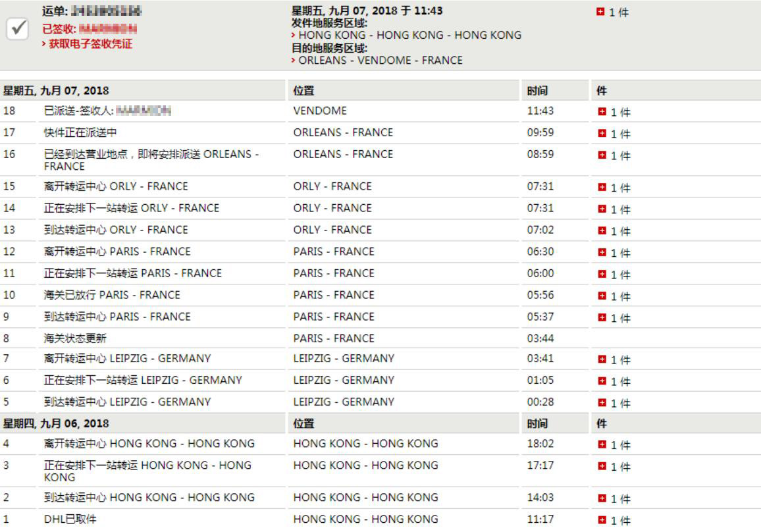Screen dimensions: 761x532
Task: Toggle the shipment checkmark box
Action: click(x=18, y=28)
